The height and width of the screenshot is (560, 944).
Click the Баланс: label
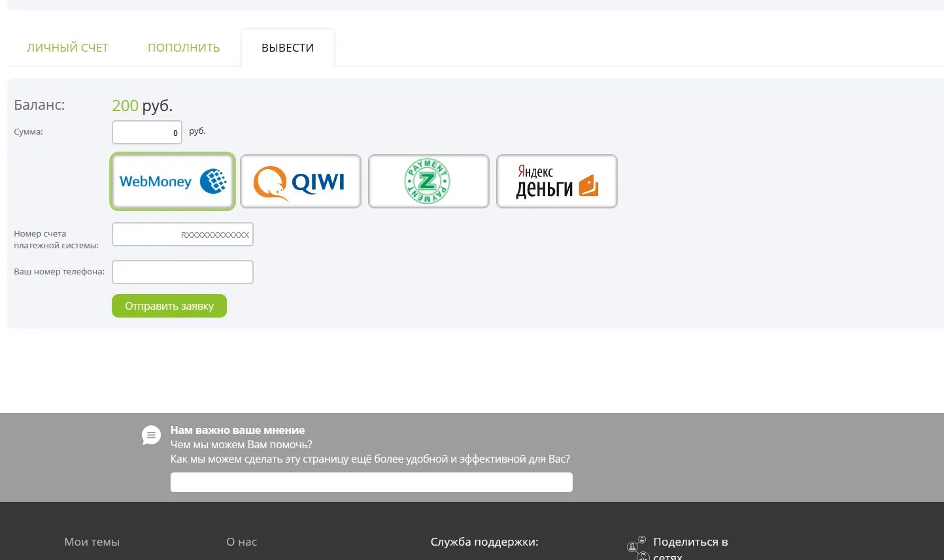click(x=39, y=105)
